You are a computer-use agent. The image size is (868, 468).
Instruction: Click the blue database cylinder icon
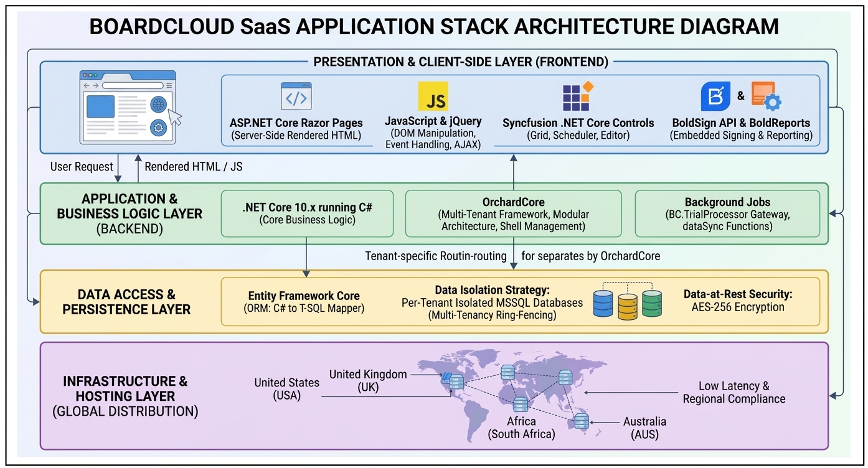tap(603, 302)
